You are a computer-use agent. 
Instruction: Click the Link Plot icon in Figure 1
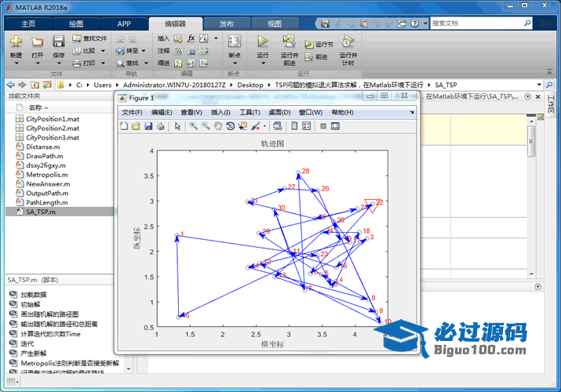point(277,126)
